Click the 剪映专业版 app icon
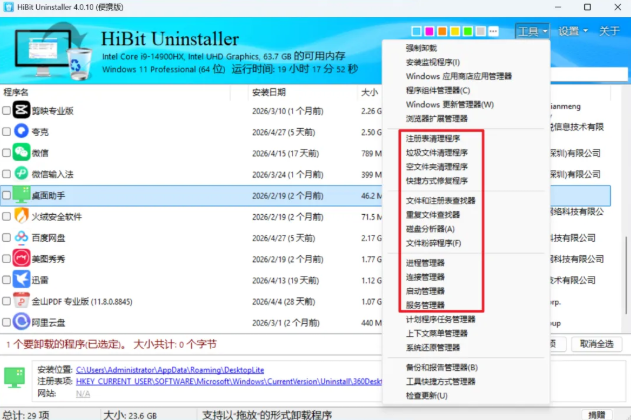631x420 pixels. (21, 110)
